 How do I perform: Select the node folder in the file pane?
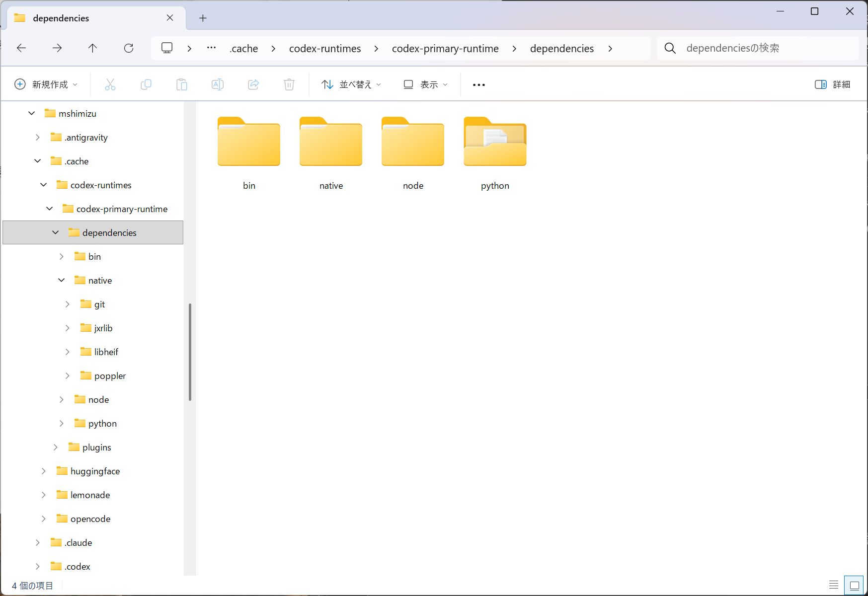[x=413, y=154]
